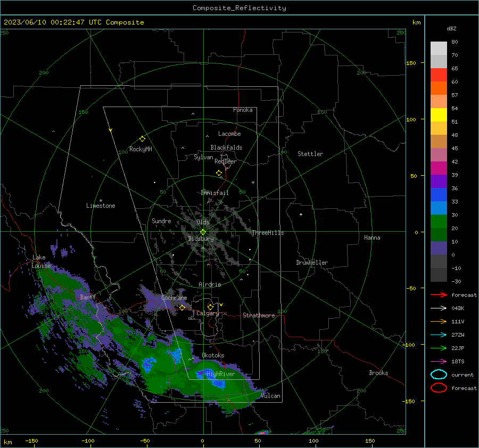
Task: Pick the purple swatch between 39 and 36
Action: pyautogui.click(x=439, y=182)
